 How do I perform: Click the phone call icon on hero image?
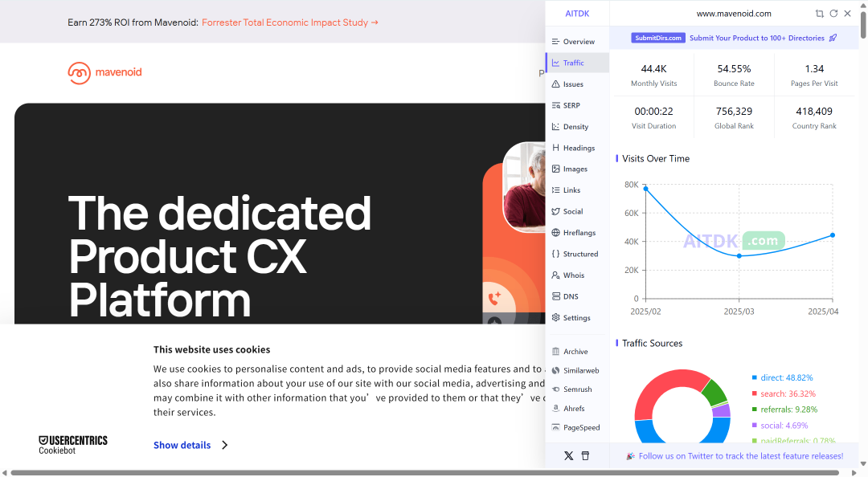tap(494, 298)
